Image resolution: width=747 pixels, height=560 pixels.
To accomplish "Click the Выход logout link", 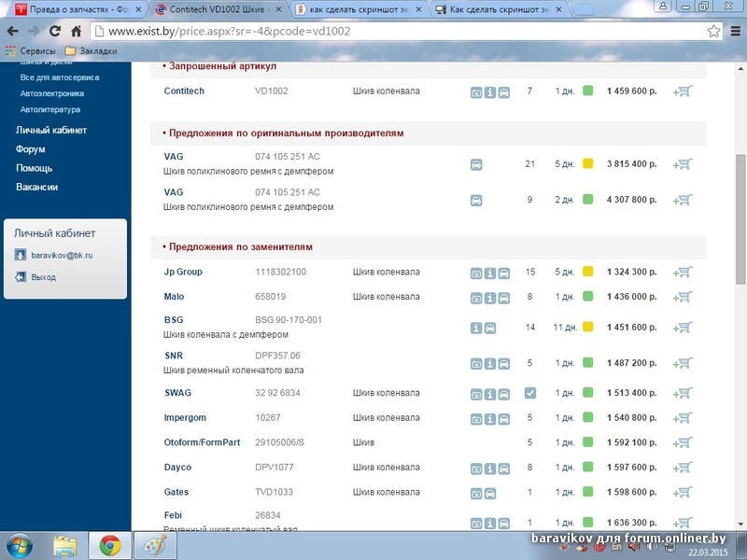I will [43, 277].
